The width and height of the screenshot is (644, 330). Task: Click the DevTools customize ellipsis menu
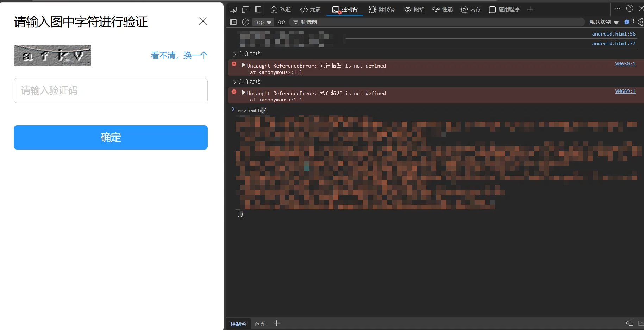click(x=617, y=8)
